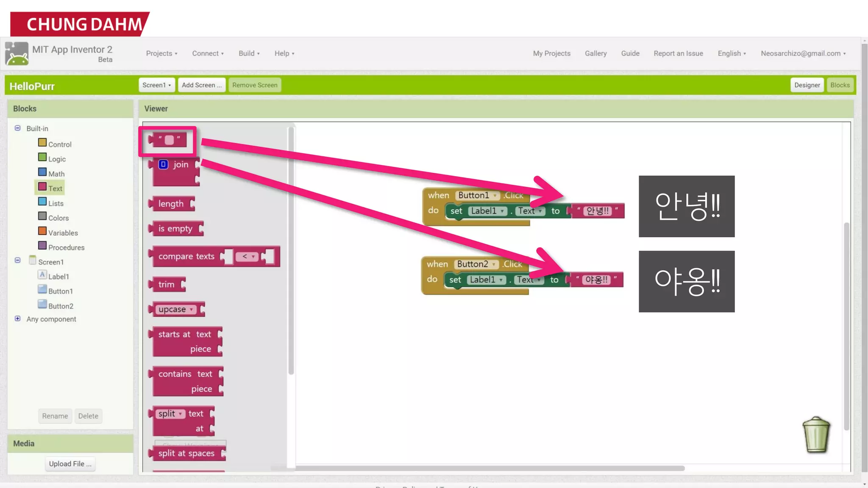
Task: Select the Control blocks category icon
Action: click(x=42, y=143)
